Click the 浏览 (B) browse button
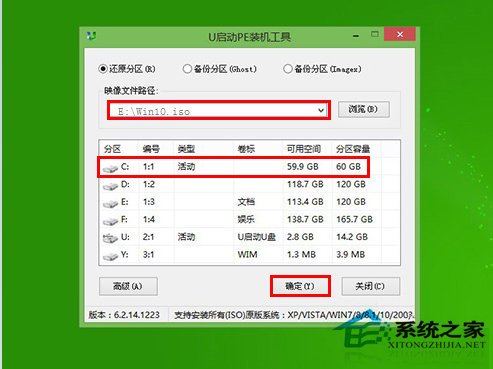The height and width of the screenshot is (369, 493). (x=363, y=109)
